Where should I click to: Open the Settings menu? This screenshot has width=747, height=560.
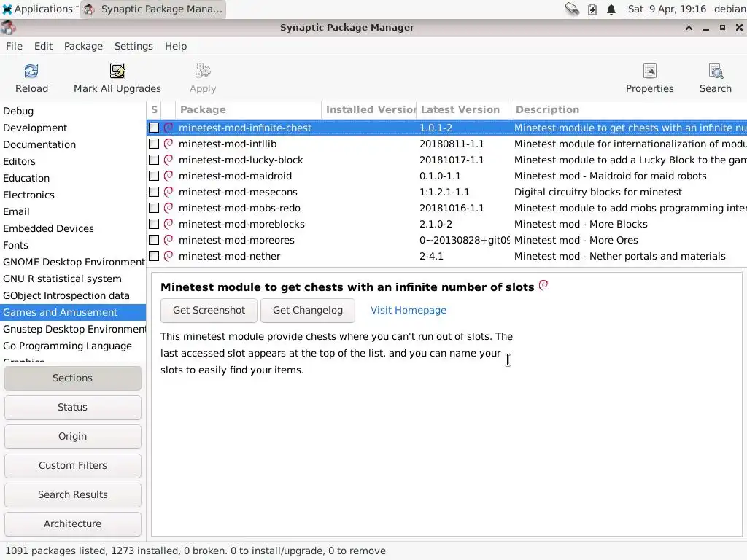coord(133,46)
